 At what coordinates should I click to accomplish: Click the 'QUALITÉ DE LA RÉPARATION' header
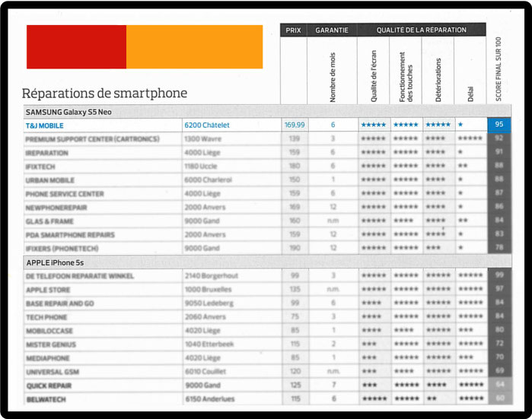click(422, 30)
